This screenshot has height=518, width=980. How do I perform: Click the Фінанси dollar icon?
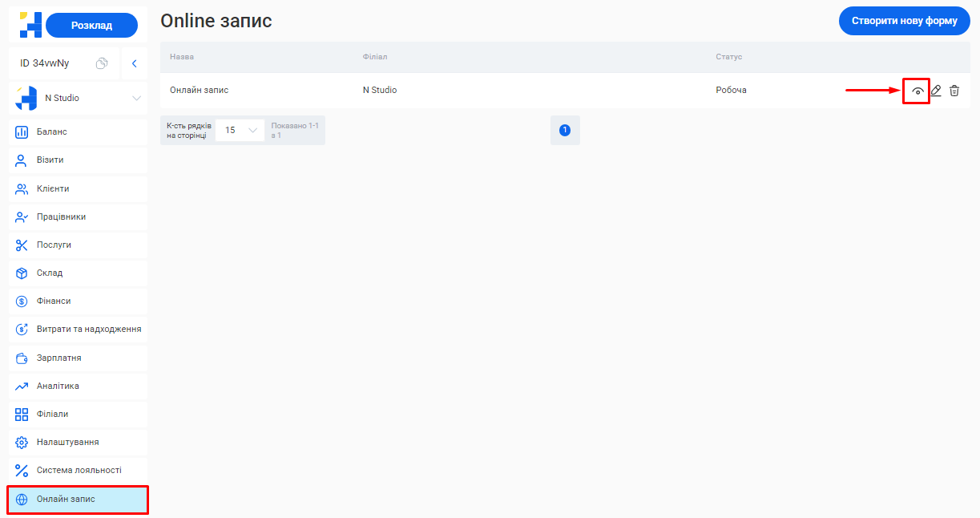[x=22, y=301]
